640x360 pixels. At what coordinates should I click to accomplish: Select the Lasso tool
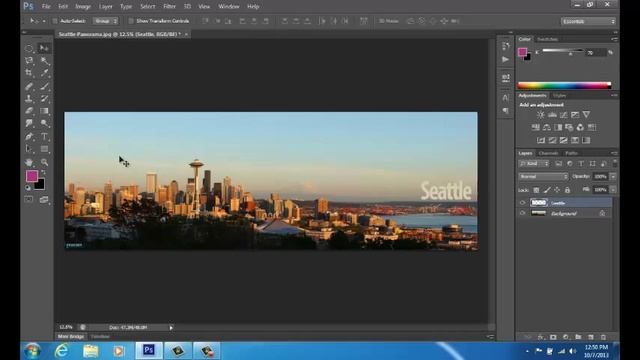[29, 61]
